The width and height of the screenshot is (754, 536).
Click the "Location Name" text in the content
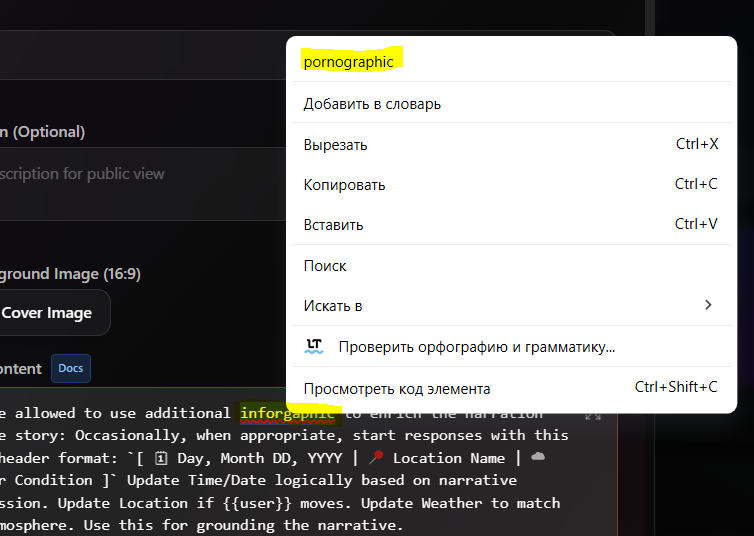(449, 458)
